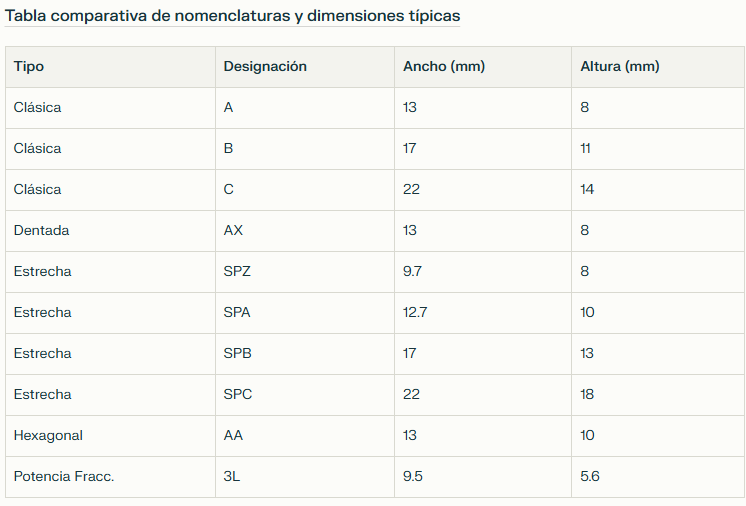Click the 5.6 height value
The height and width of the screenshot is (506, 746).
[x=589, y=477]
